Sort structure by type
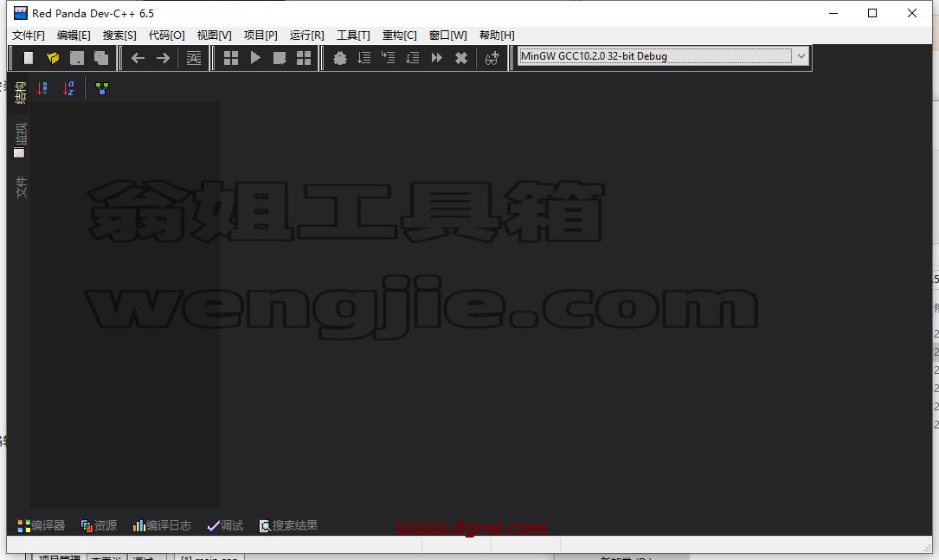Screen dimensions: 939x560 pos(42,88)
